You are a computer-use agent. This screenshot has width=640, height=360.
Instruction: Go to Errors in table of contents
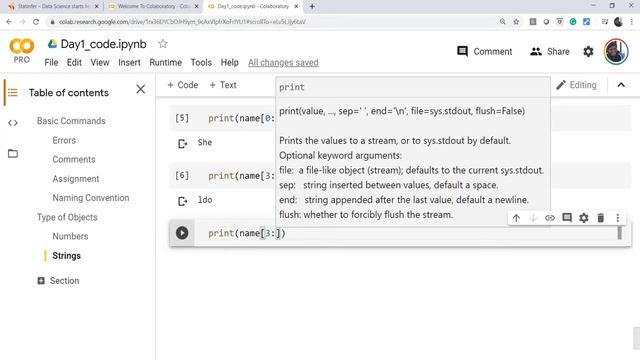click(64, 140)
